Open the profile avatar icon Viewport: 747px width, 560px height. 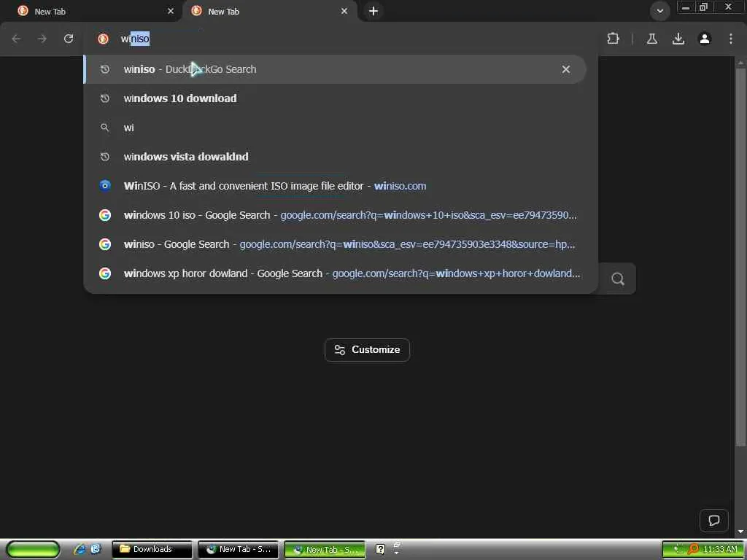(705, 39)
